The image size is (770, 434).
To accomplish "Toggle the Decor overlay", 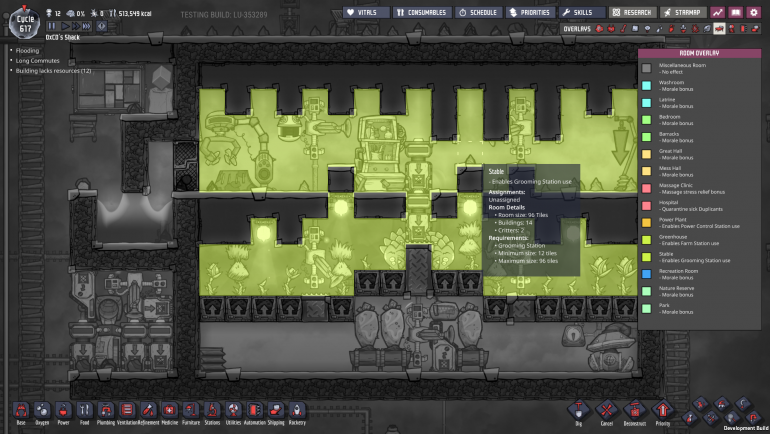I will pos(683,29).
